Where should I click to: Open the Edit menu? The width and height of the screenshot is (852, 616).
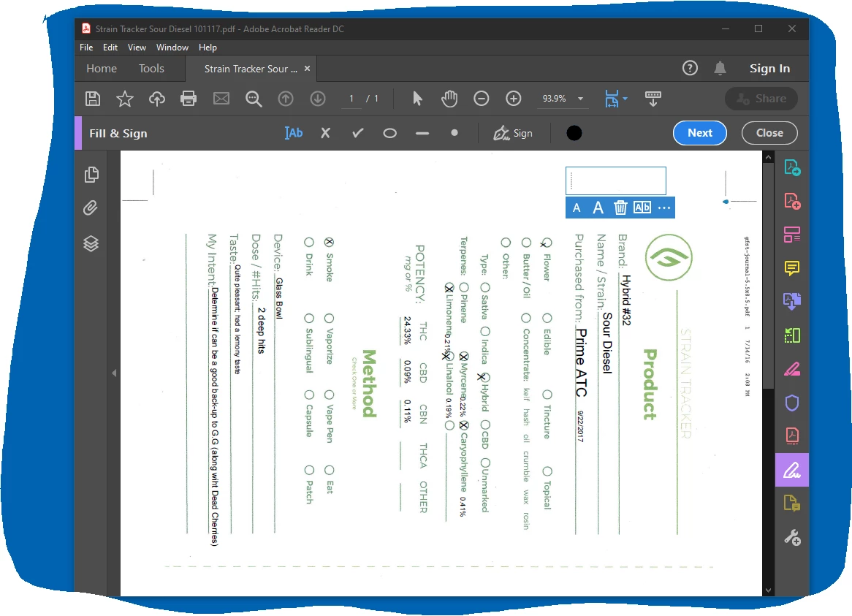click(x=110, y=47)
